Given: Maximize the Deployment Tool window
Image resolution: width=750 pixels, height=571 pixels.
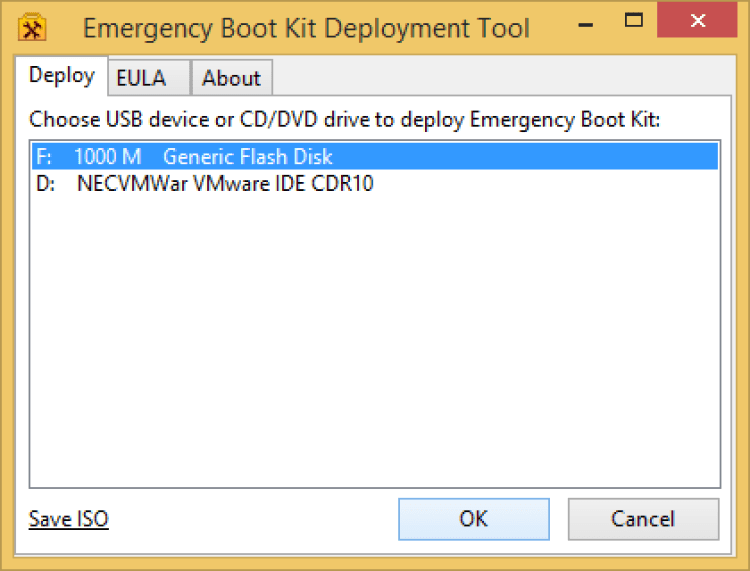Looking at the screenshot, I should [633, 21].
